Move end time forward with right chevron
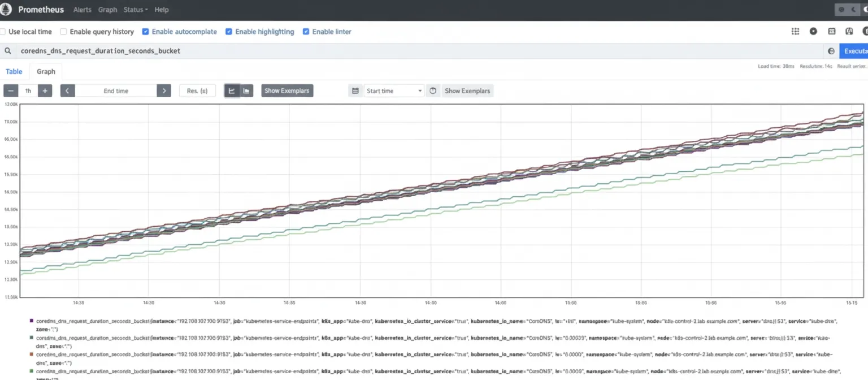The image size is (868, 380). coord(164,90)
